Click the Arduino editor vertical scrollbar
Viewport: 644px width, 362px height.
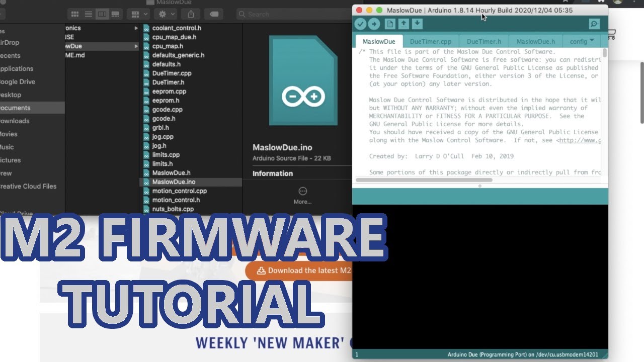604,53
